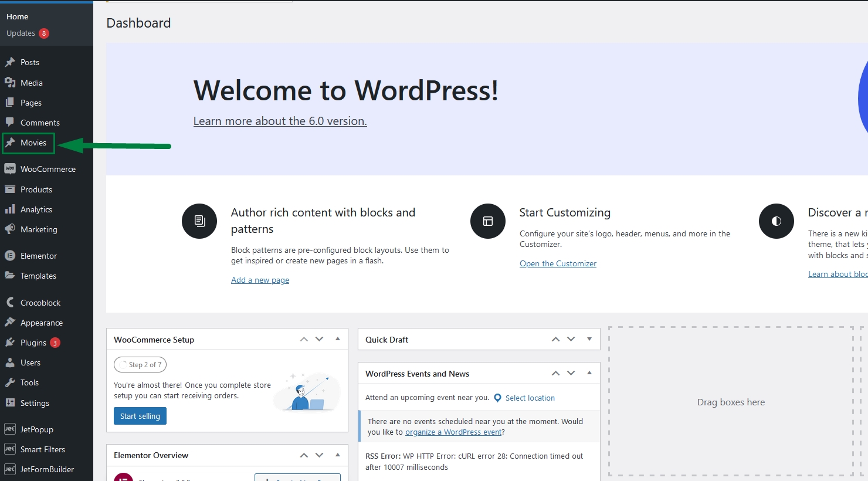Open the Home dashboard submenu item
The image size is (868, 481).
(17, 16)
